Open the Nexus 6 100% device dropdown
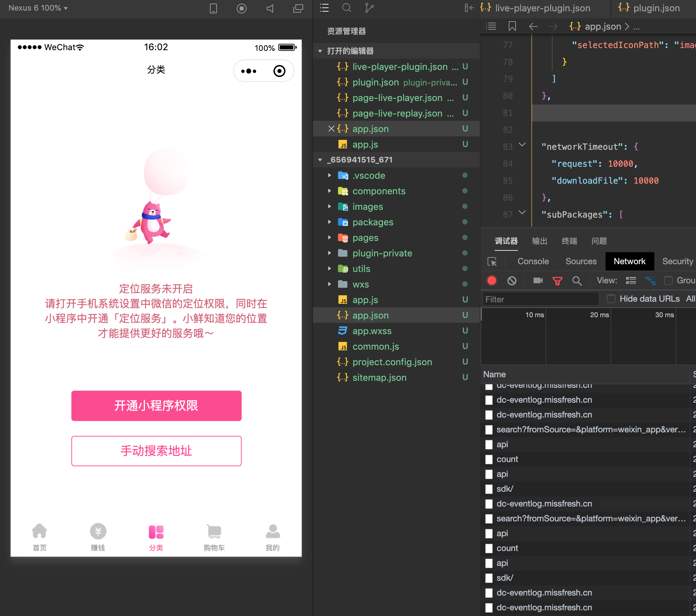696x616 pixels. pyautogui.click(x=38, y=8)
